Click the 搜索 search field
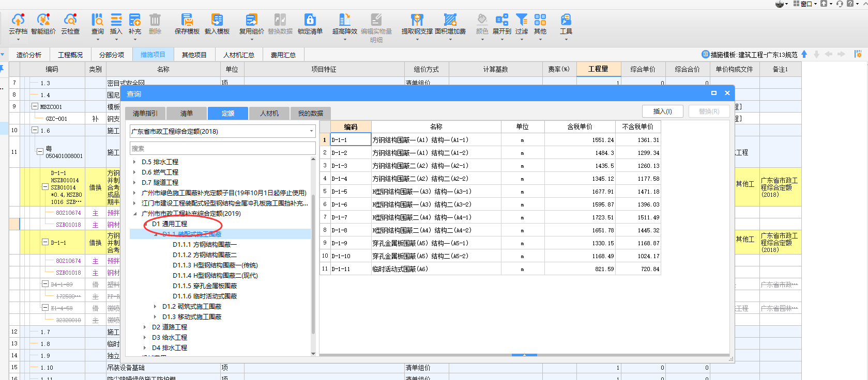Viewport: 868px width, 380px height. click(222, 148)
